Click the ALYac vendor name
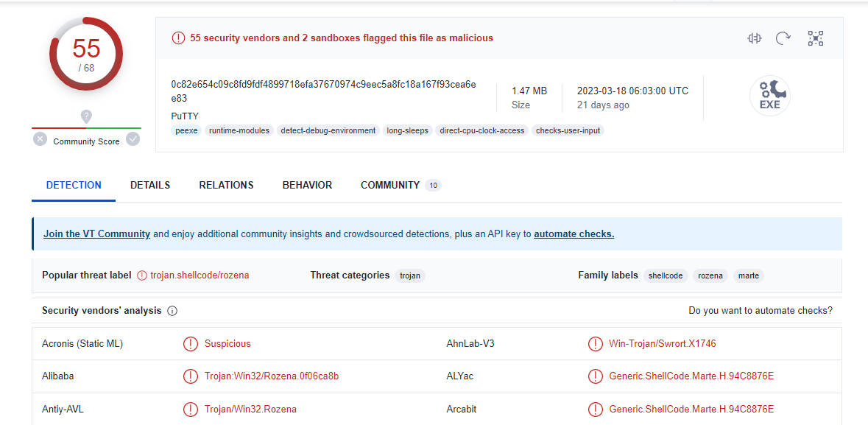Image resolution: width=868 pixels, height=425 pixels. click(x=460, y=376)
